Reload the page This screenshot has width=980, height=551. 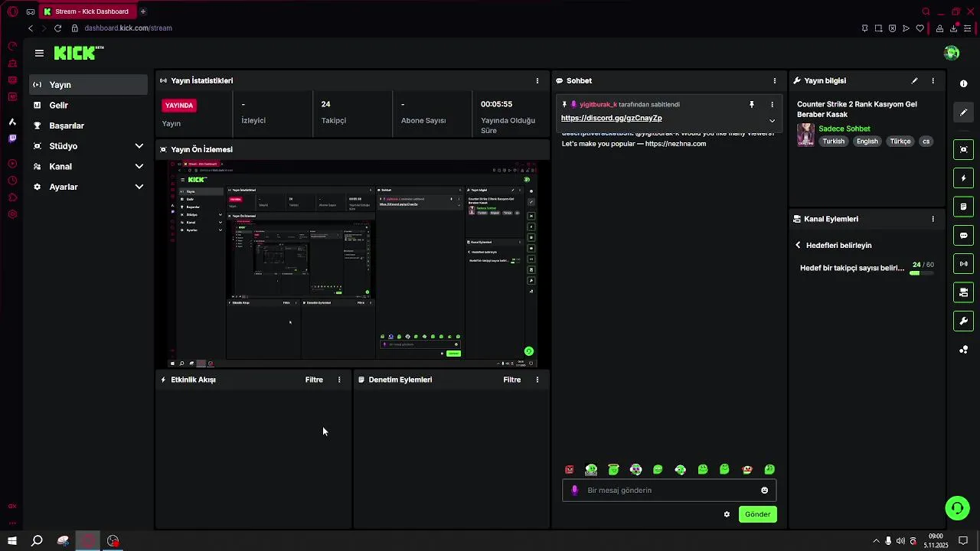57,28
